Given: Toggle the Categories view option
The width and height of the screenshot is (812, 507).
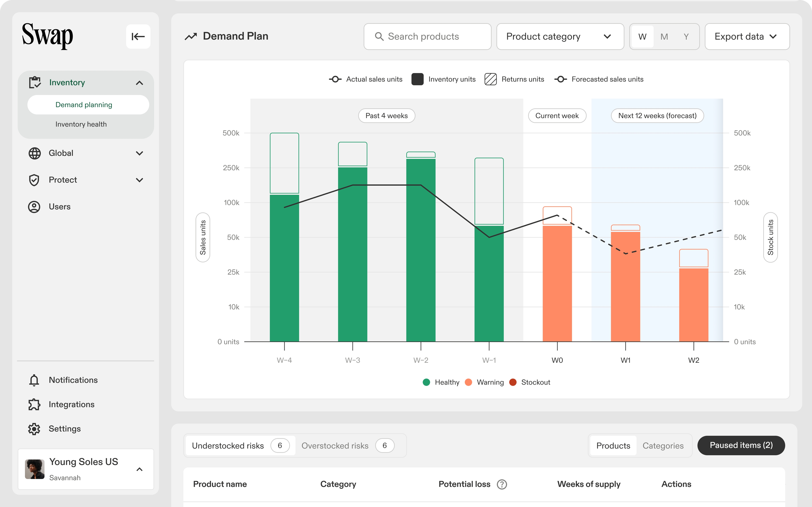Looking at the screenshot, I should coord(663,446).
